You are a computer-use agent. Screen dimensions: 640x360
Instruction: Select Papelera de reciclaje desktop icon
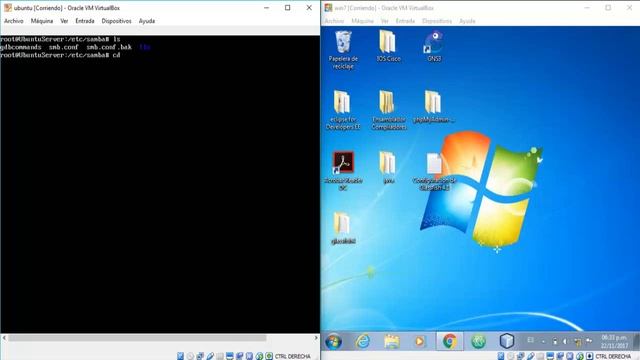point(343,50)
